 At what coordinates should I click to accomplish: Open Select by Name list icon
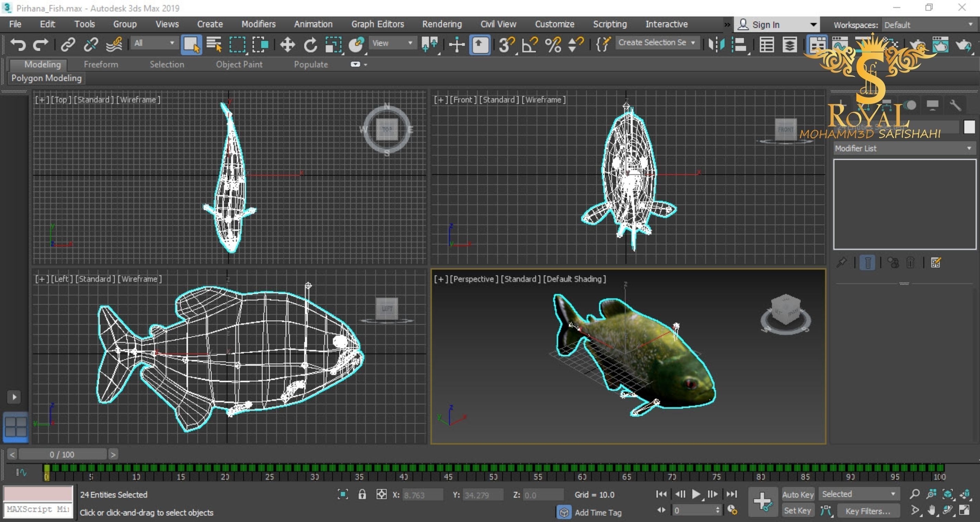214,44
